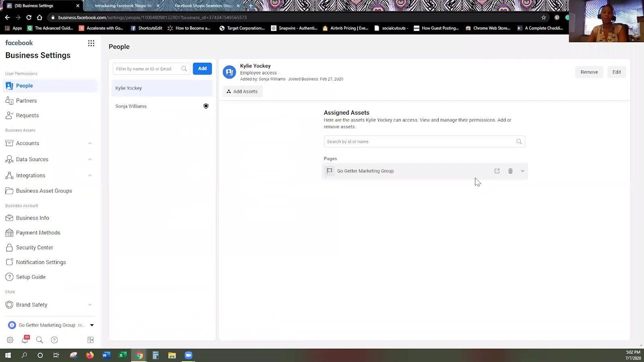Switch to the Facebook Shops: Seamless Shop tab
This screenshot has height=362, width=644.
(x=203, y=6)
